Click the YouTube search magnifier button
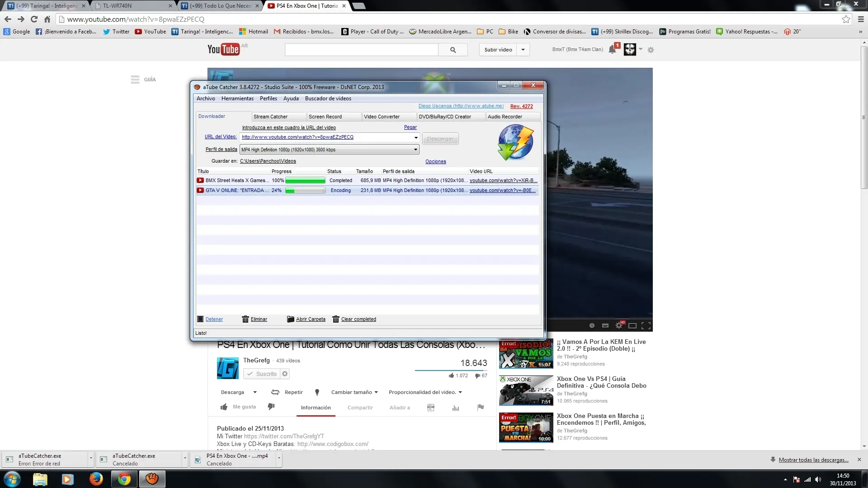868x488 pixels. pos(453,50)
